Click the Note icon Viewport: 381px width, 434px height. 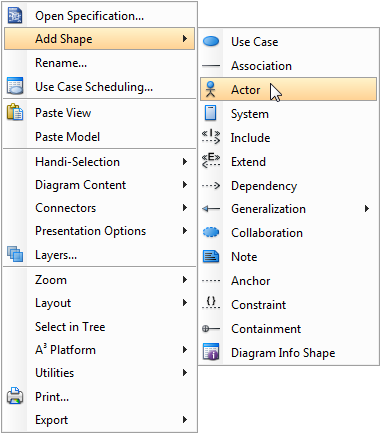click(211, 256)
